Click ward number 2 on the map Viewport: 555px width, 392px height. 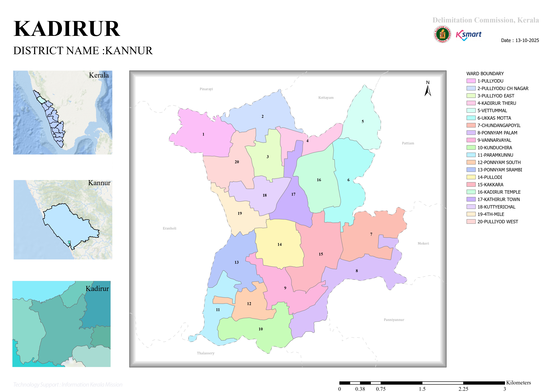[x=263, y=116]
